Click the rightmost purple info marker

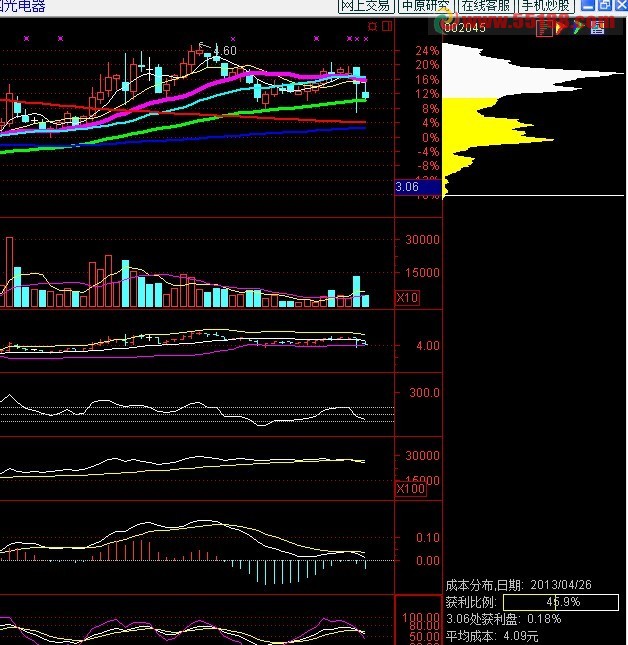pyautogui.click(x=366, y=39)
